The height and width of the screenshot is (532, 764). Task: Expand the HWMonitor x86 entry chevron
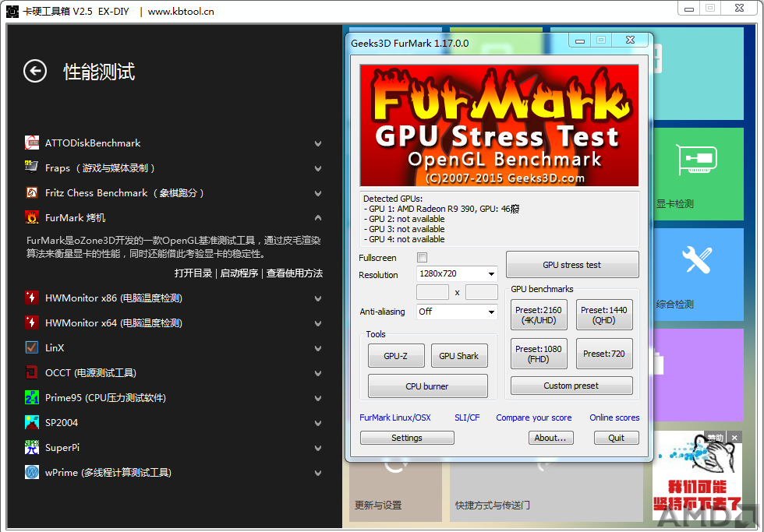[x=318, y=298]
